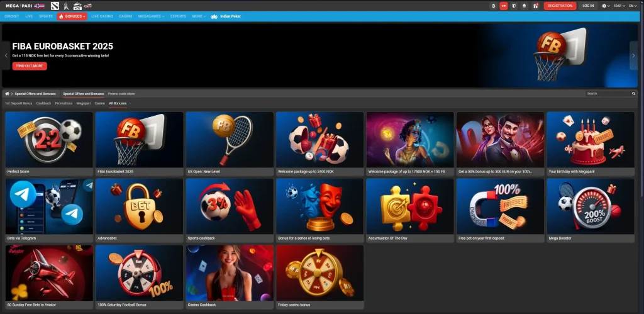Click the Dota 2 icon in header
The width and height of the screenshot is (644, 314).
coord(55,6)
